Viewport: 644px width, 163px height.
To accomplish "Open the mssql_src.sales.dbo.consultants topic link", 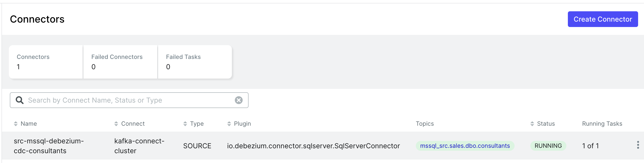I will tap(465, 146).
